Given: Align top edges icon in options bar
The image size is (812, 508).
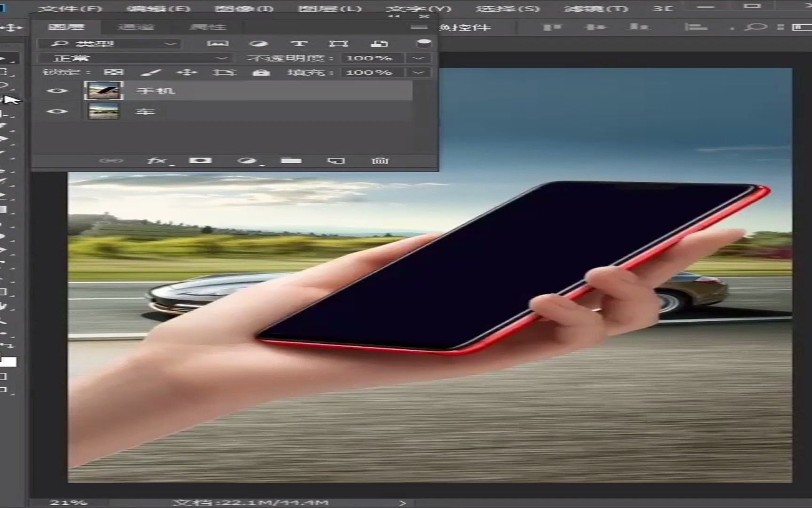Looking at the screenshot, I should tap(552, 27).
